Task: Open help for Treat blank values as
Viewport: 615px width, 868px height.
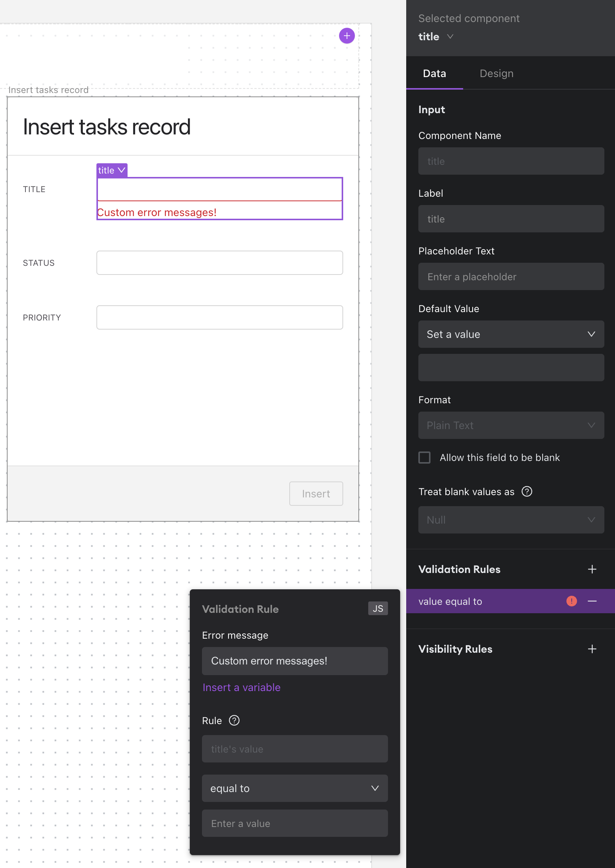Action: [527, 491]
